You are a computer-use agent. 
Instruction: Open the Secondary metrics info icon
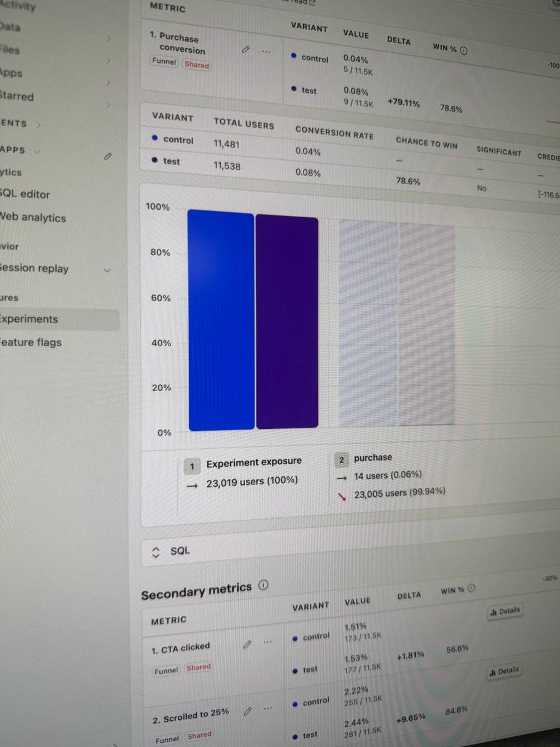263,585
